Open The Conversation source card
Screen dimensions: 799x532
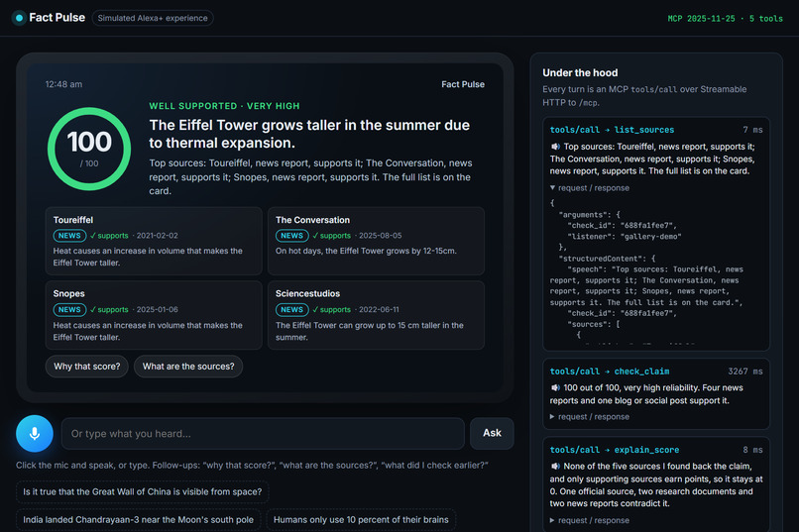[x=376, y=241]
